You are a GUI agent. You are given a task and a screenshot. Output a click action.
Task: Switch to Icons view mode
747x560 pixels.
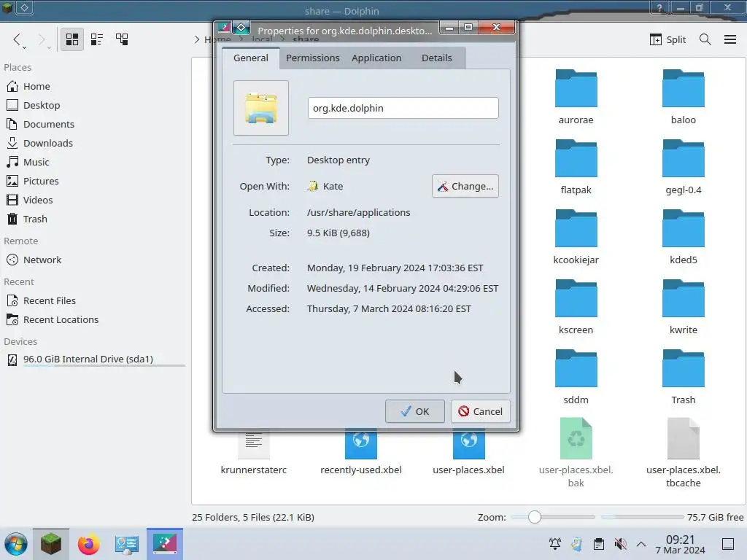click(x=72, y=39)
